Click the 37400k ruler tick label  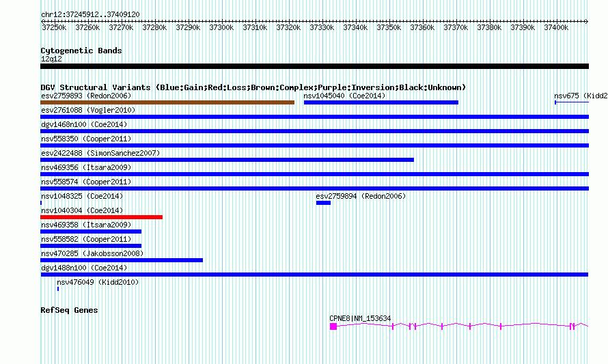556,27
